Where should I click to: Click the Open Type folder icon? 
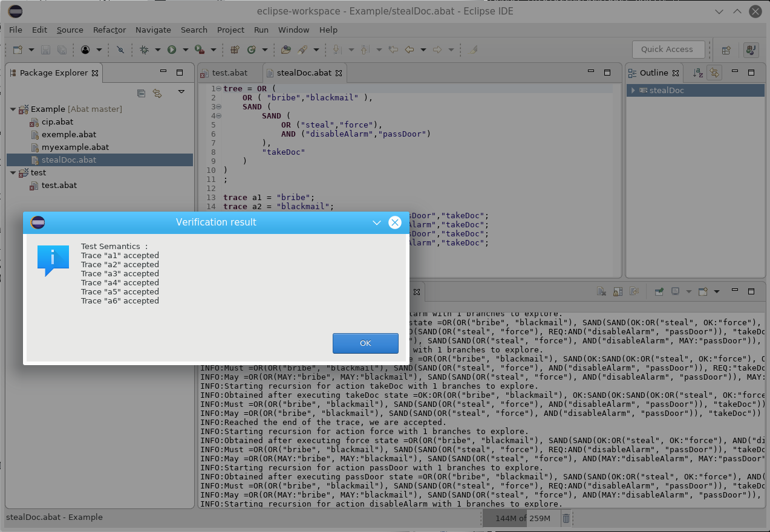tap(286, 50)
